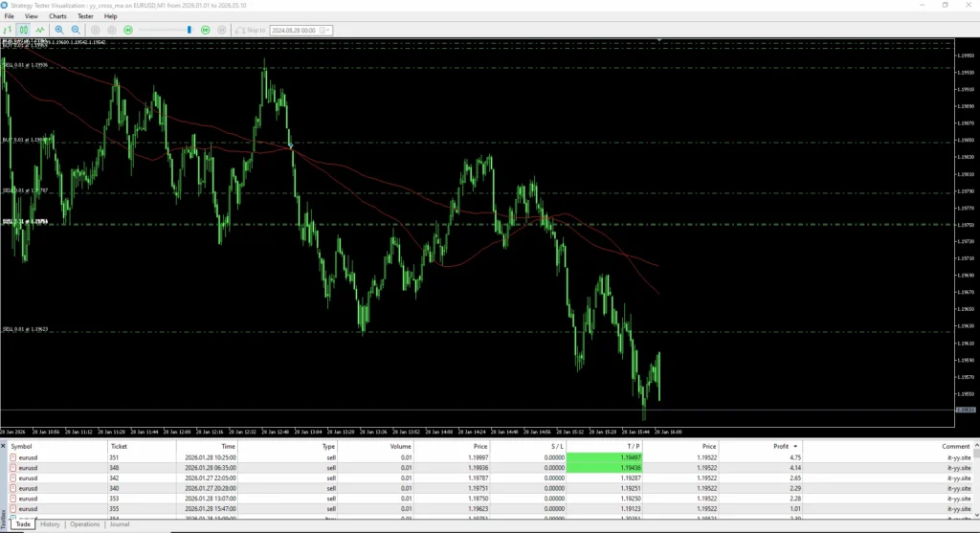Select the bar chart type icon
The height and width of the screenshot is (533, 980).
coord(8,30)
